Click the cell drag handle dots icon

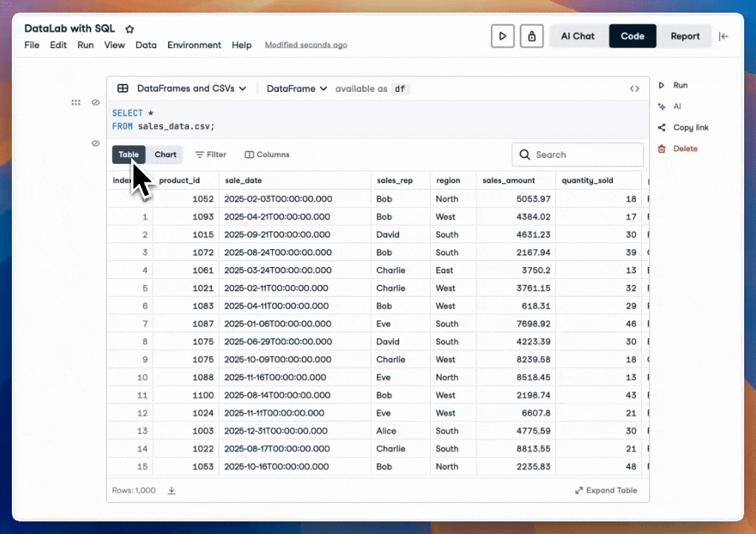pos(76,102)
